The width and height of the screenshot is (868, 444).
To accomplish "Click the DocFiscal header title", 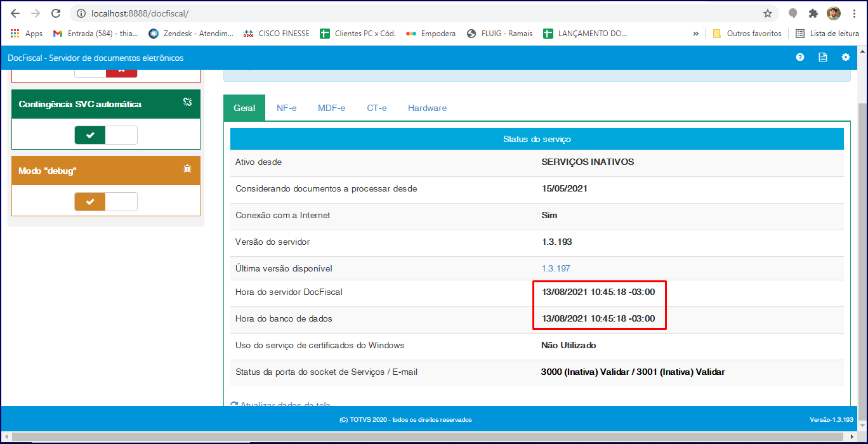I will [x=96, y=58].
